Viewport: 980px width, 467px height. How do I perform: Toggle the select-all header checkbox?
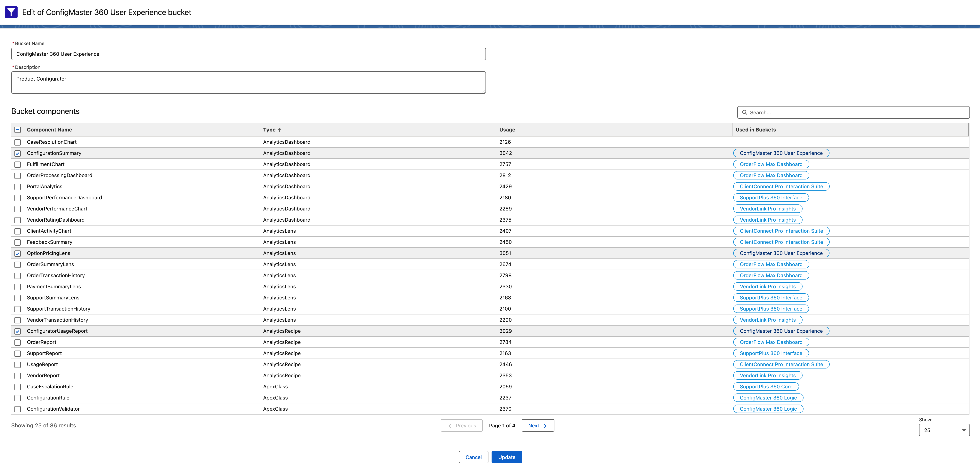click(x=18, y=130)
